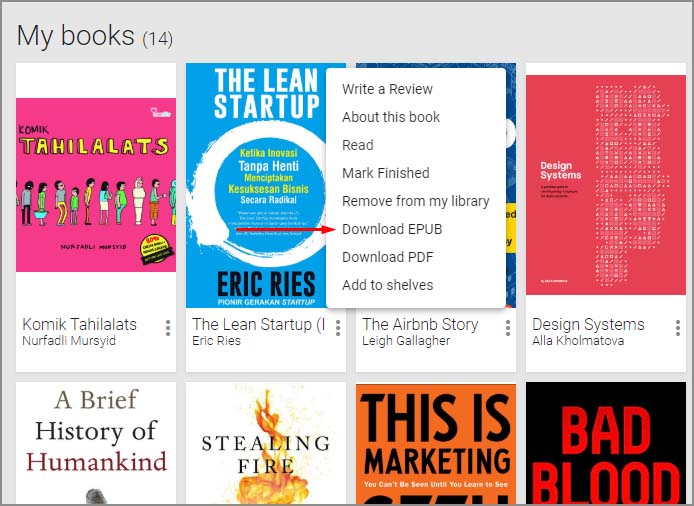Select Read from the context menu

click(x=358, y=145)
